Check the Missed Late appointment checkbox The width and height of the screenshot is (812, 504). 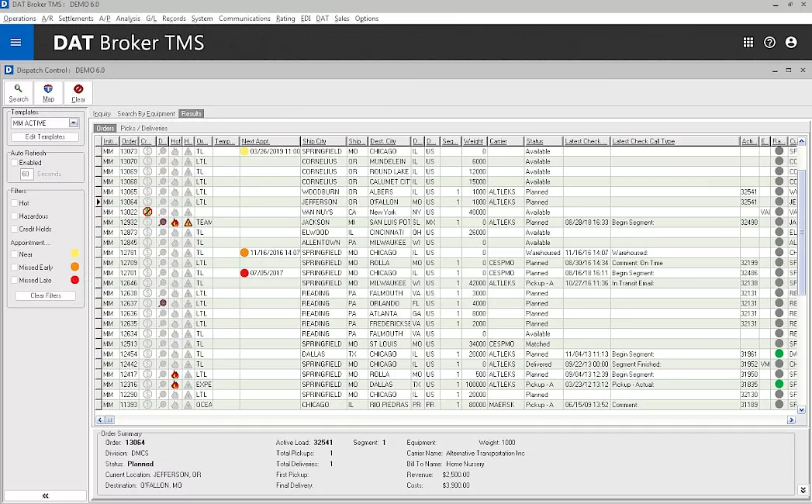click(x=15, y=280)
